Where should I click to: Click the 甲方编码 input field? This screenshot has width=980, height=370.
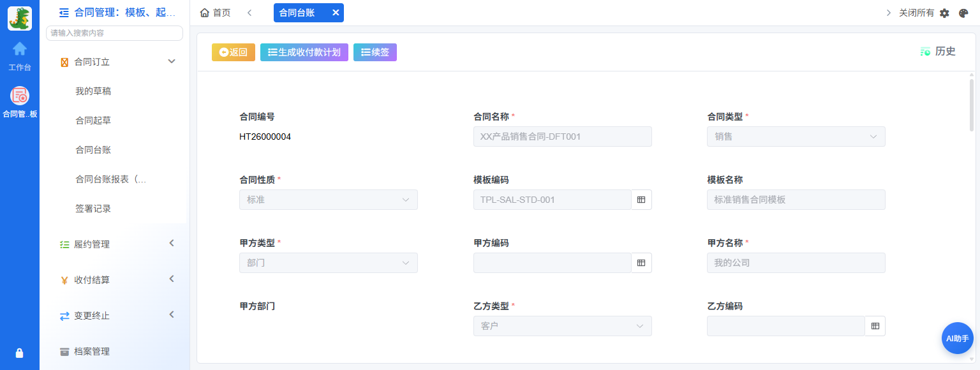point(552,263)
